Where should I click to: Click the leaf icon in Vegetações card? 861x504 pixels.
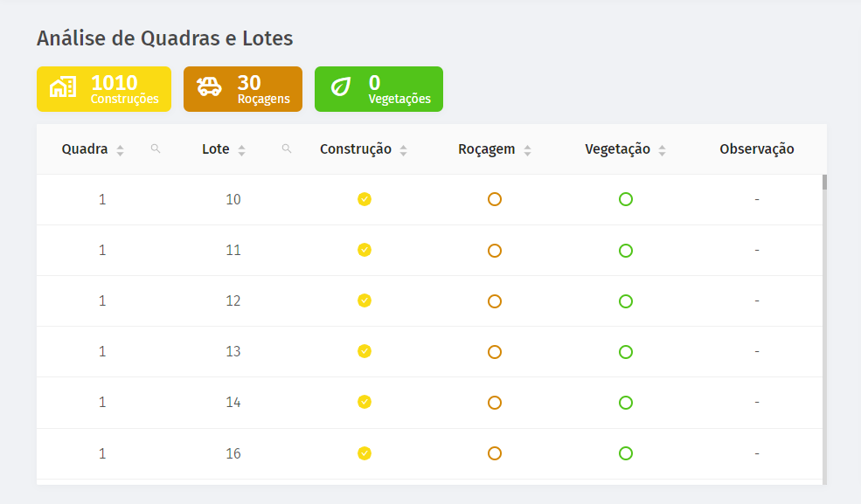tap(340, 87)
